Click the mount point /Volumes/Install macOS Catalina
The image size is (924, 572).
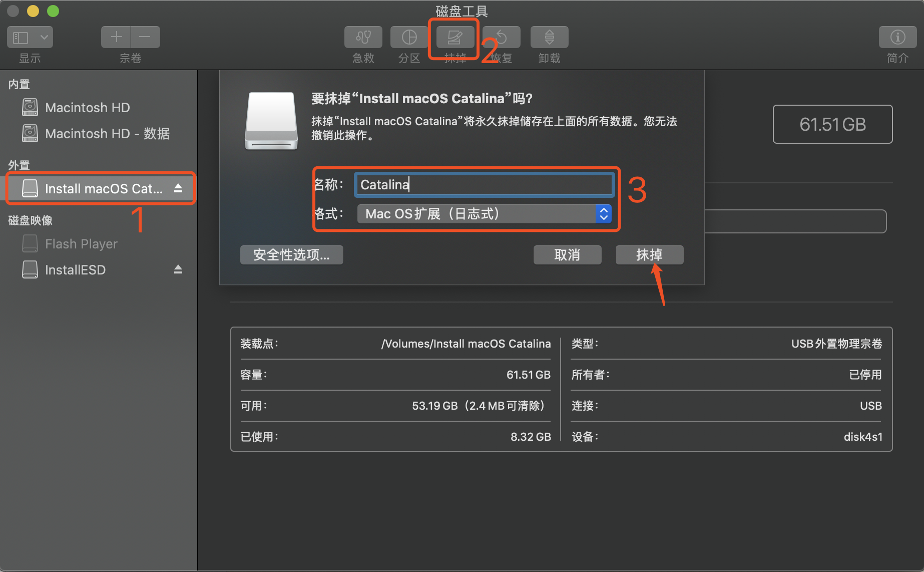pos(466,344)
